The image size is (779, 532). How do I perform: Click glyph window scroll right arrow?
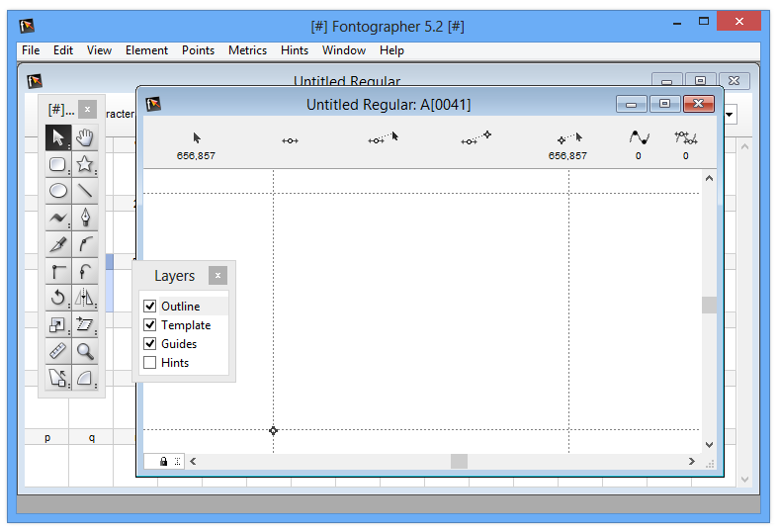[x=692, y=462]
